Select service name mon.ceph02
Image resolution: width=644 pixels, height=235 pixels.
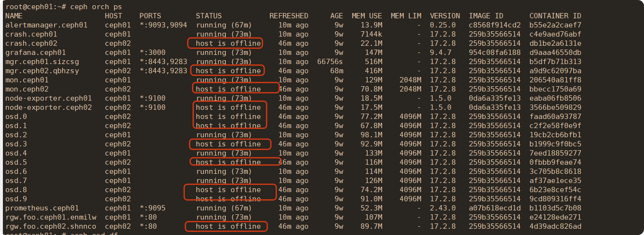pos(27,89)
